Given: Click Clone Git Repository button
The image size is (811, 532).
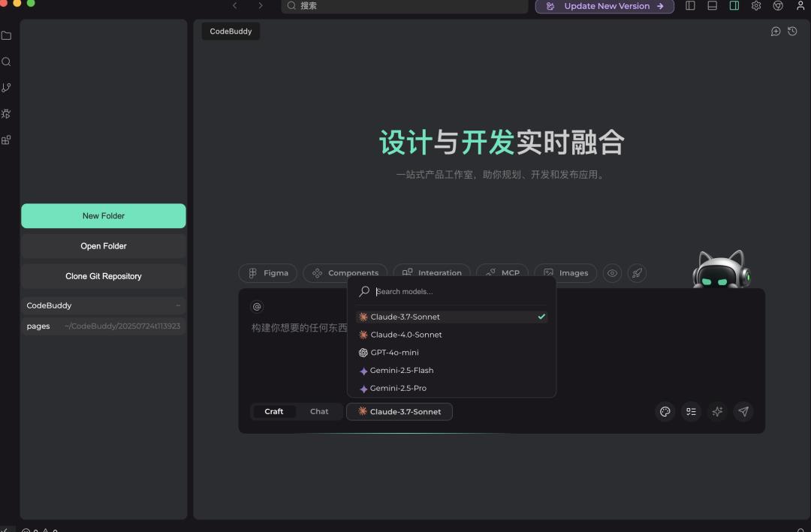Looking at the screenshot, I should [x=104, y=276].
